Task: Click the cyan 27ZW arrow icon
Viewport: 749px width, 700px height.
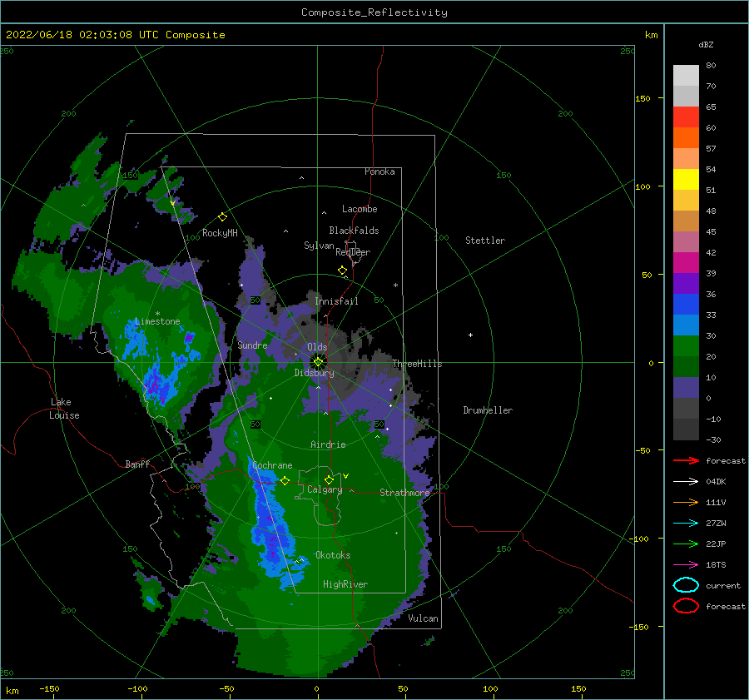Action: click(x=686, y=524)
